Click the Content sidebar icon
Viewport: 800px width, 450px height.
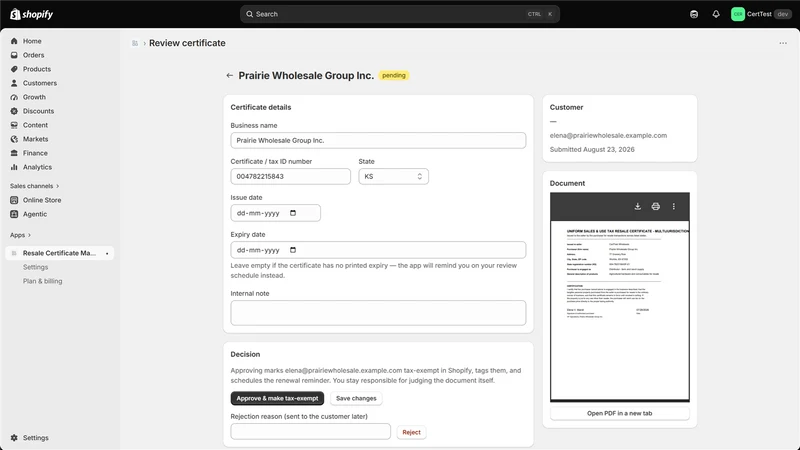(14, 125)
